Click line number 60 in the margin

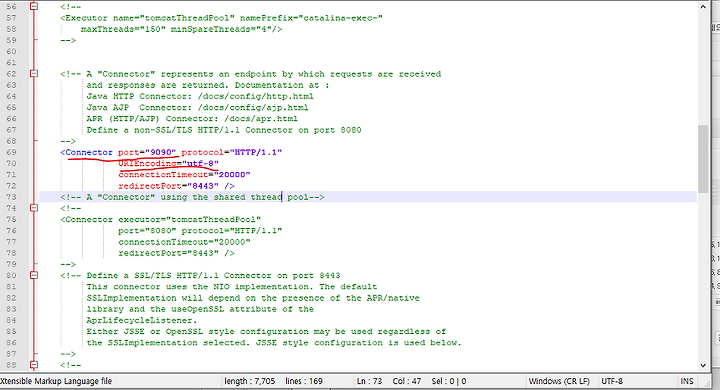tap(11, 51)
